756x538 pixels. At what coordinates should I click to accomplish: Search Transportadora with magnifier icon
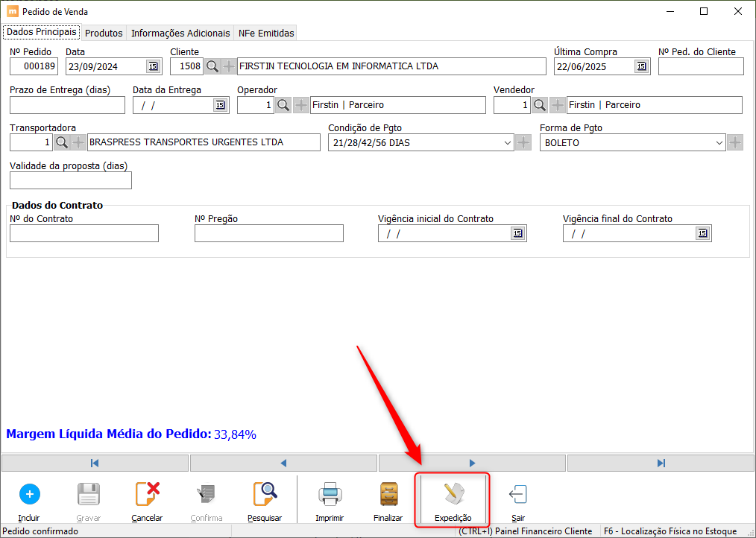tap(62, 142)
